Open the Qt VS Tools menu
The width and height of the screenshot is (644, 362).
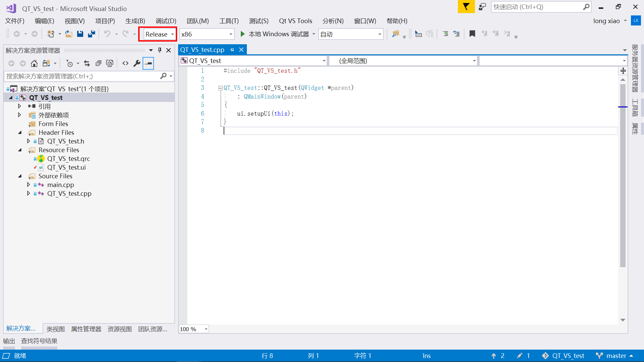295,21
